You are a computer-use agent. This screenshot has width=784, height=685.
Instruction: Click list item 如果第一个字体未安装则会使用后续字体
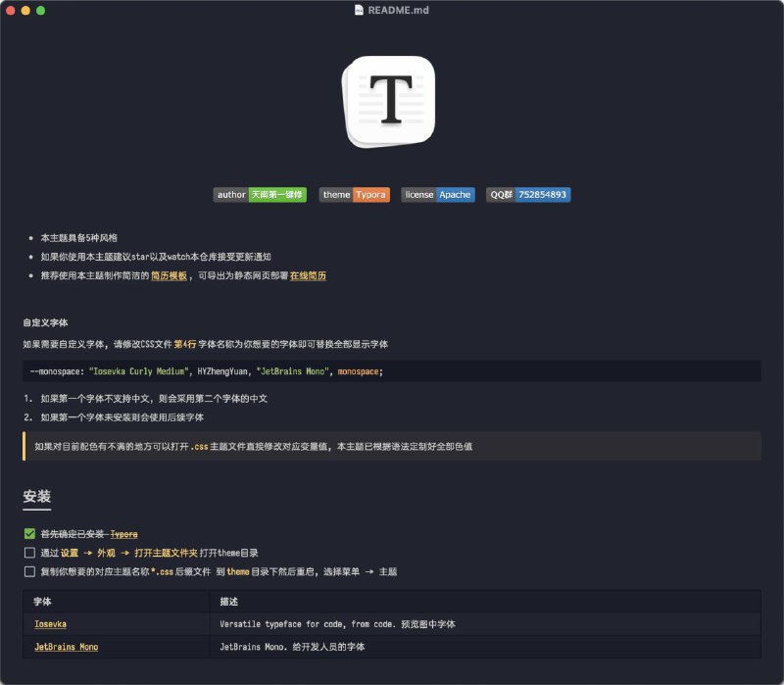pos(122,417)
